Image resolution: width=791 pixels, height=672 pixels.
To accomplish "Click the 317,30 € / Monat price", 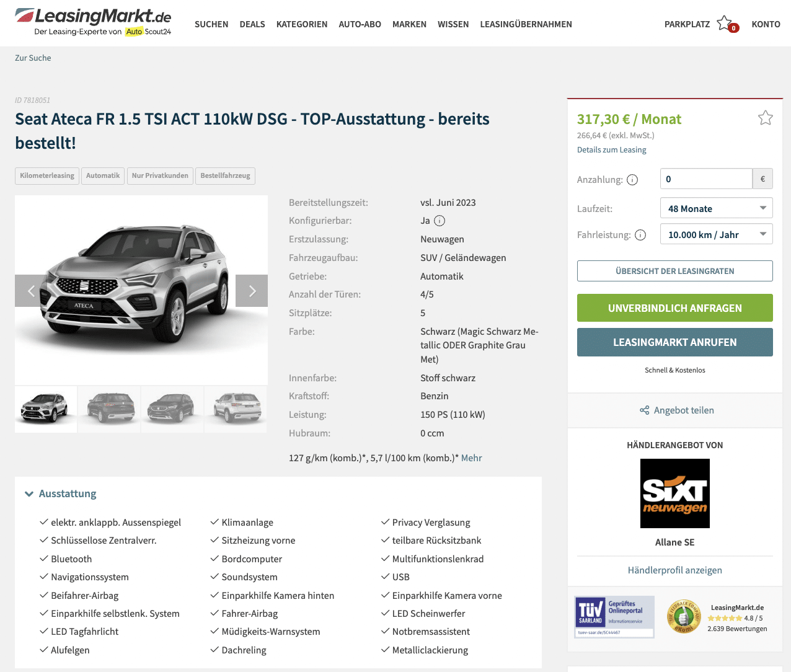I will [x=629, y=119].
